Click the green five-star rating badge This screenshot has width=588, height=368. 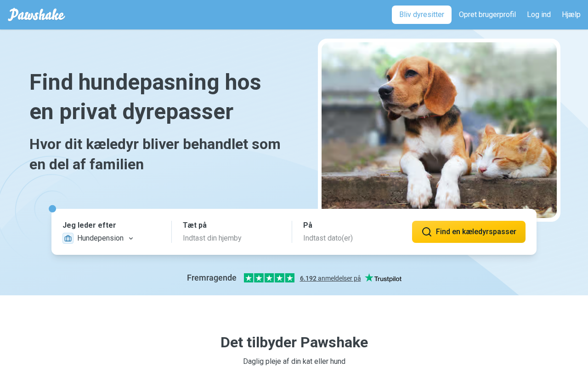269,278
